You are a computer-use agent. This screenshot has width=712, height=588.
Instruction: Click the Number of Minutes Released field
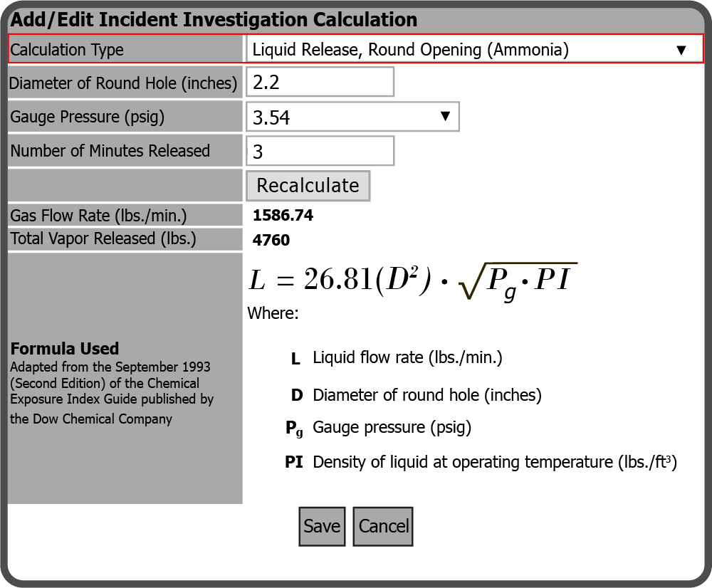tap(320, 151)
